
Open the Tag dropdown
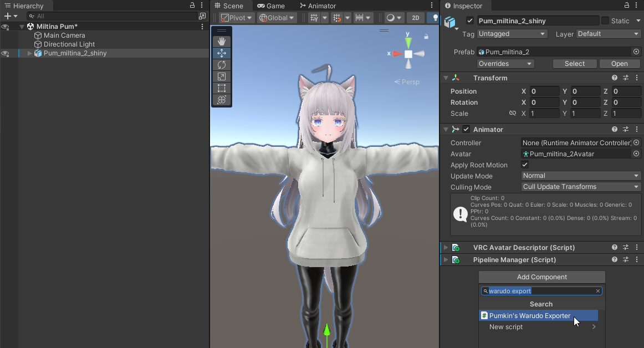(512, 34)
